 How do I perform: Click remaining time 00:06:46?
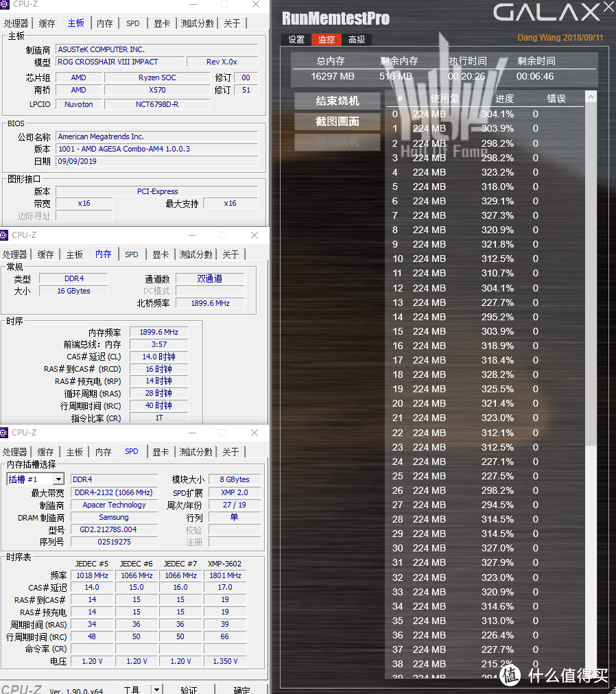[535, 76]
